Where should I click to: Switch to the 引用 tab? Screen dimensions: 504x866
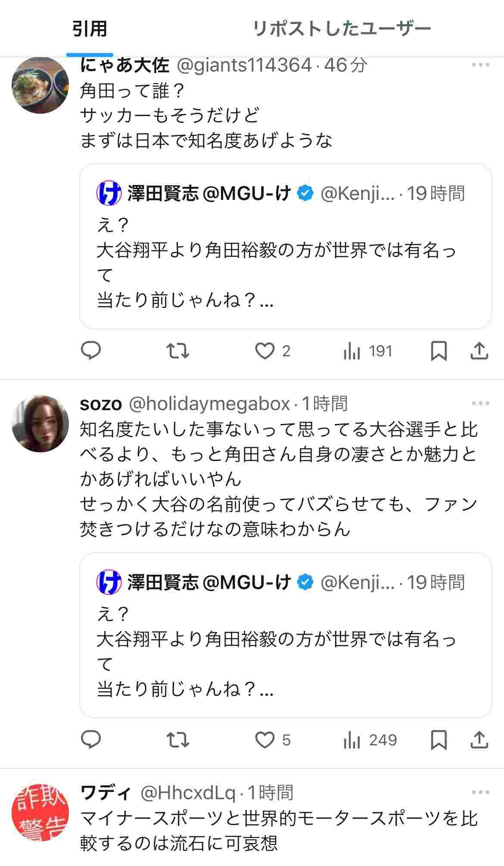point(90,29)
